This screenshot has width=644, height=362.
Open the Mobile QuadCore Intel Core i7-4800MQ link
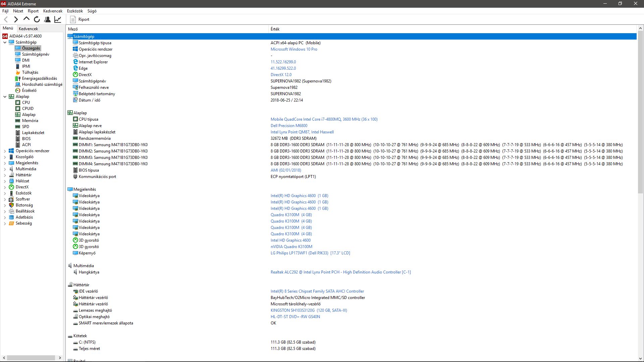[x=324, y=119]
